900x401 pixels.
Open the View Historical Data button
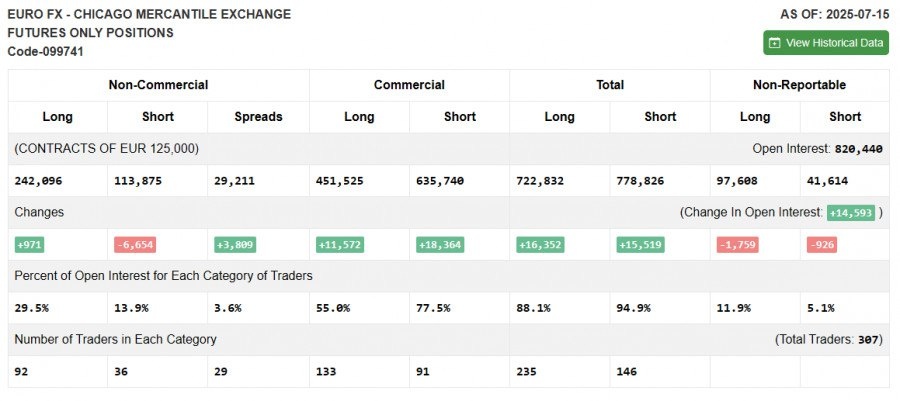click(x=826, y=43)
